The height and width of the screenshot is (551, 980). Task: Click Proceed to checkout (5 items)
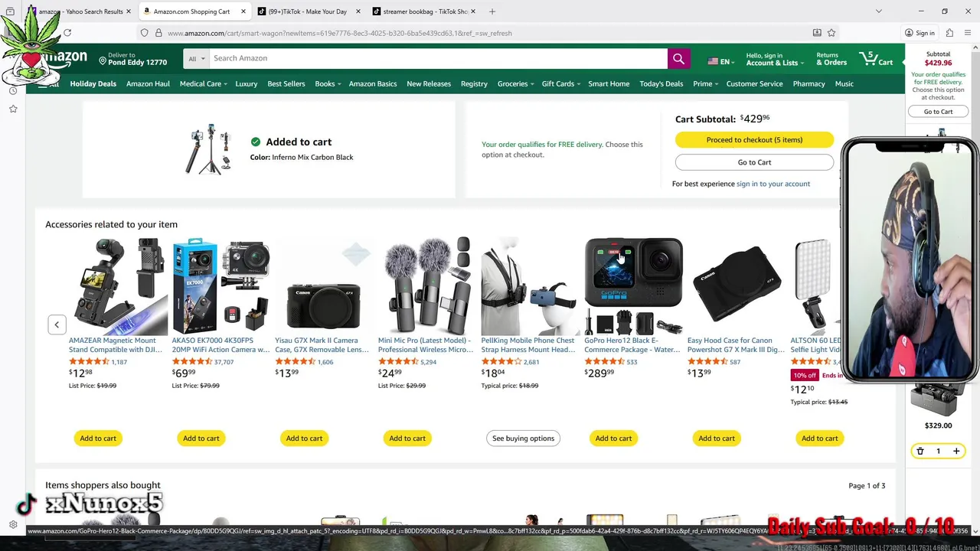point(754,140)
